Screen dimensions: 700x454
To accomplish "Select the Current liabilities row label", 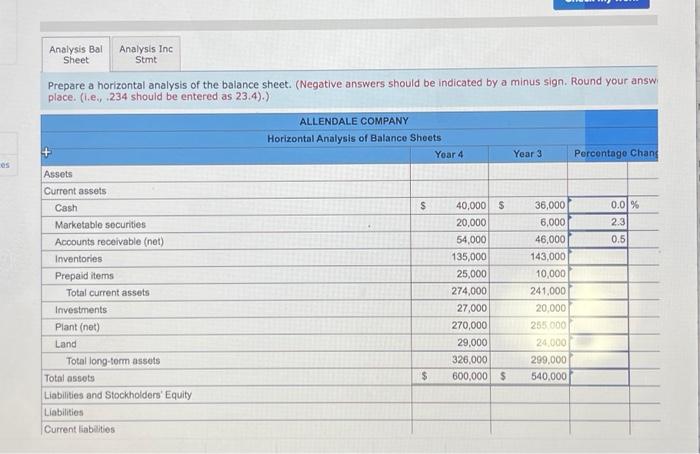I will (79, 429).
